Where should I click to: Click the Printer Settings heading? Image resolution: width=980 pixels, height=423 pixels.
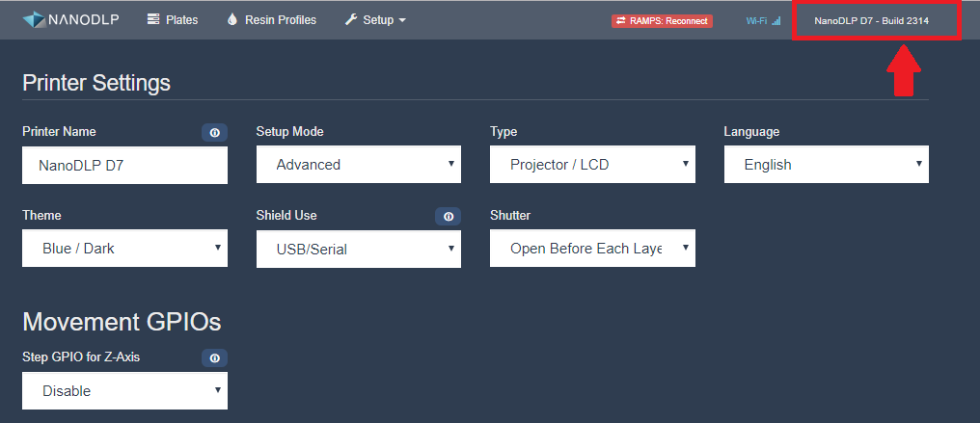coord(96,83)
